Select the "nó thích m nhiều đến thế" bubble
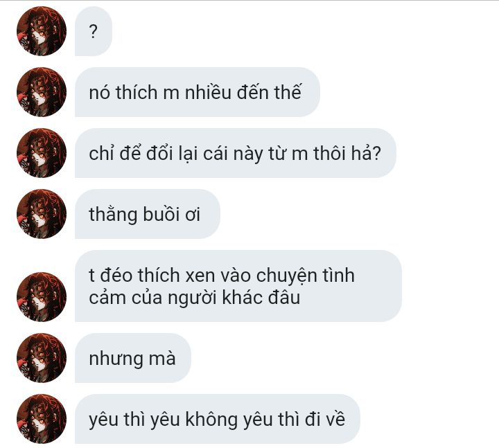 [198, 92]
